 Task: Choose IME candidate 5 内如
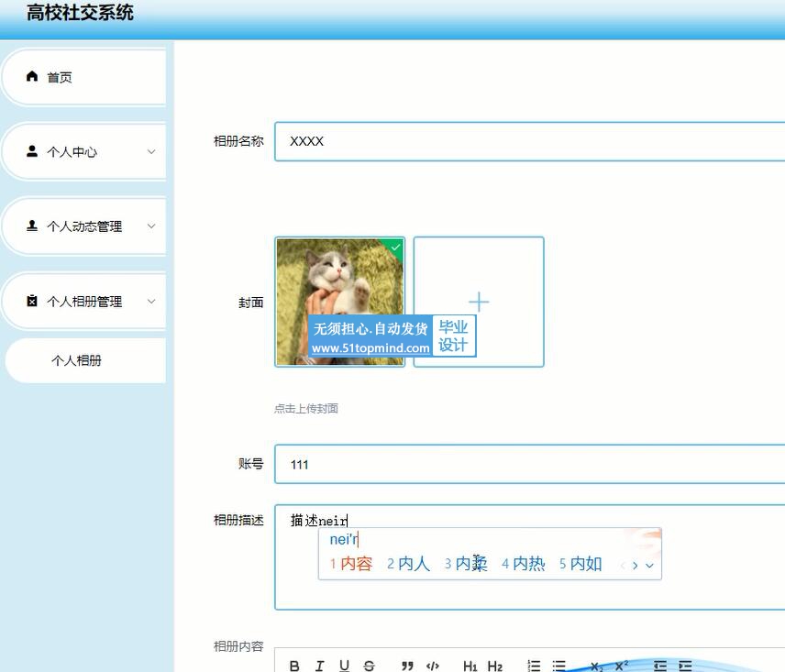coord(580,564)
